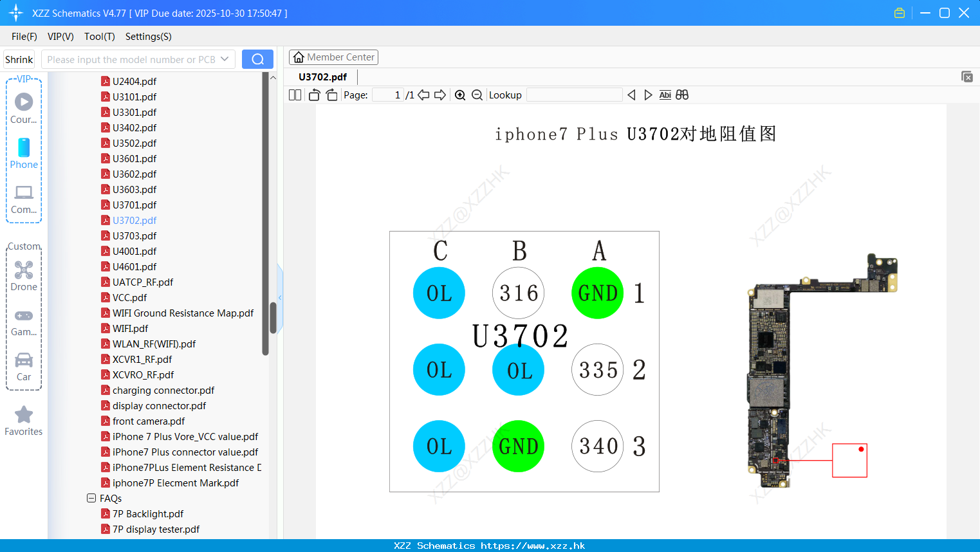Open the Settings(S) menu
Screen dimensions: 980x552
point(149,37)
